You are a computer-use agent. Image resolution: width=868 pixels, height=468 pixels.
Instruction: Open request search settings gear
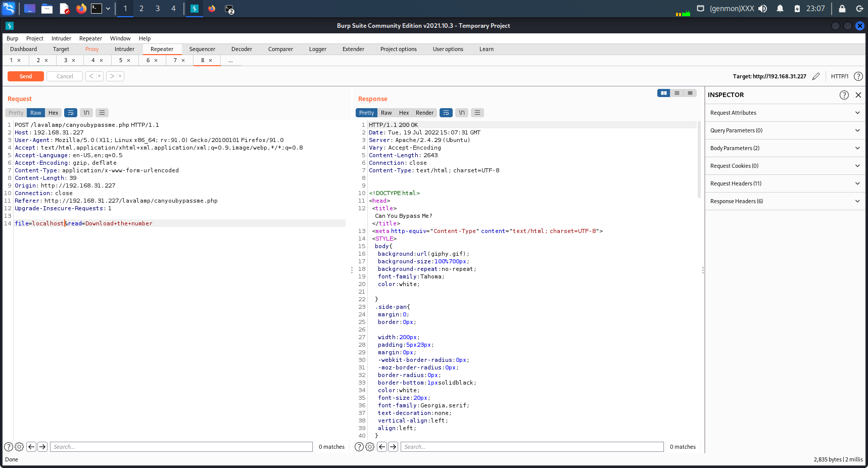(x=19, y=447)
